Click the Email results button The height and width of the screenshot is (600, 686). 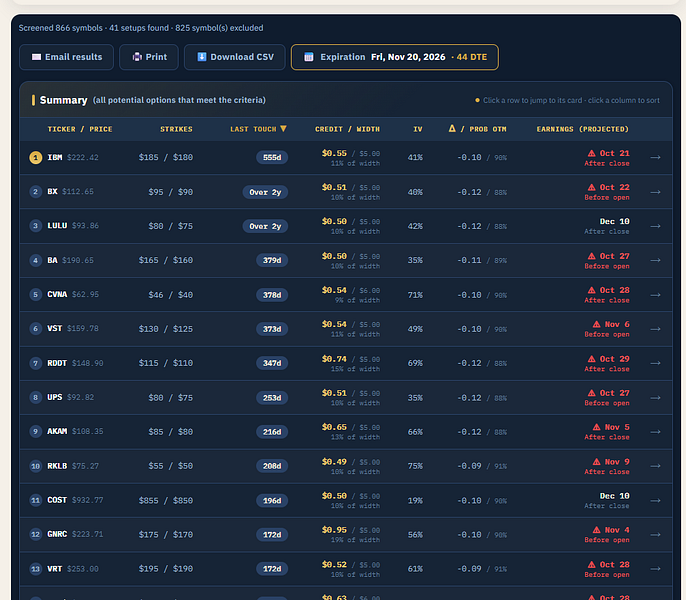coord(66,57)
